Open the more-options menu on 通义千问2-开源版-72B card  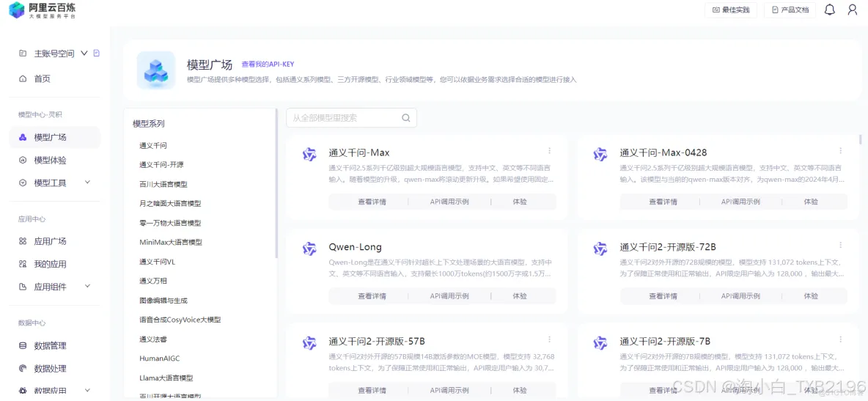pyautogui.click(x=840, y=245)
